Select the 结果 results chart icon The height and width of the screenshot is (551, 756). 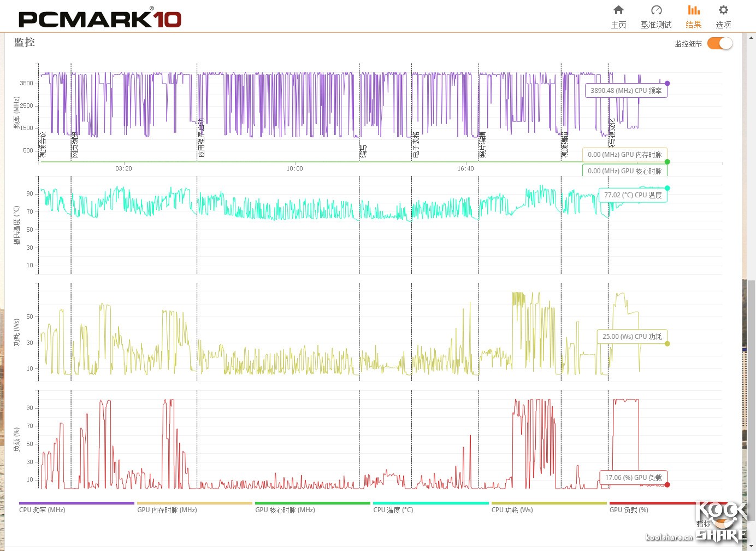[x=694, y=10]
